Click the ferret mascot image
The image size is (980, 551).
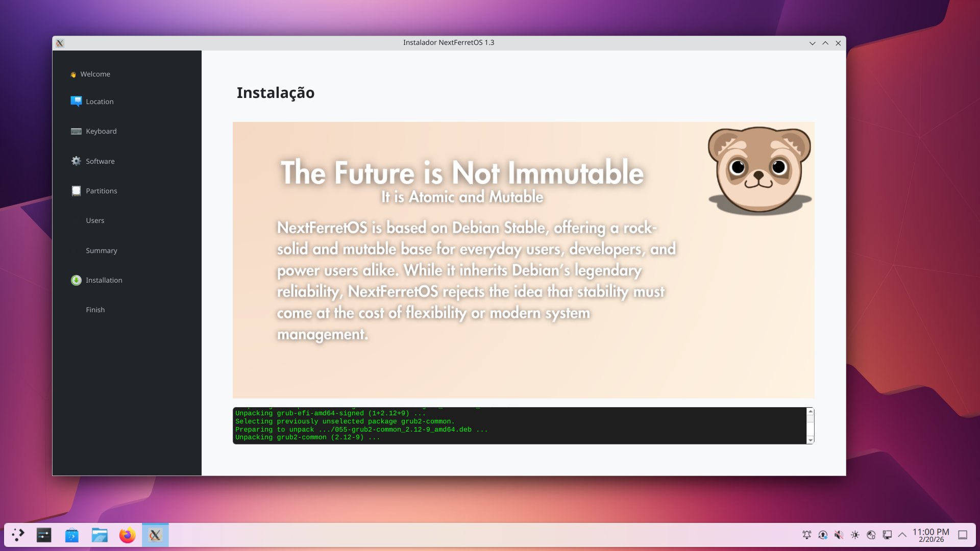[x=759, y=171]
